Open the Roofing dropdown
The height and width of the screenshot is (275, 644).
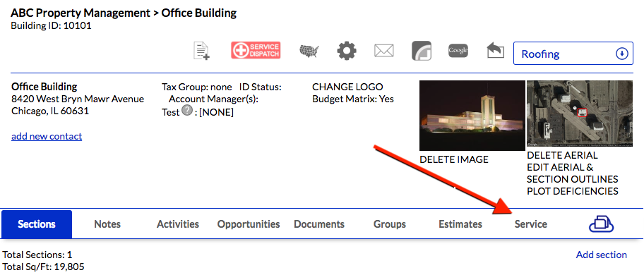(x=573, y=54)
